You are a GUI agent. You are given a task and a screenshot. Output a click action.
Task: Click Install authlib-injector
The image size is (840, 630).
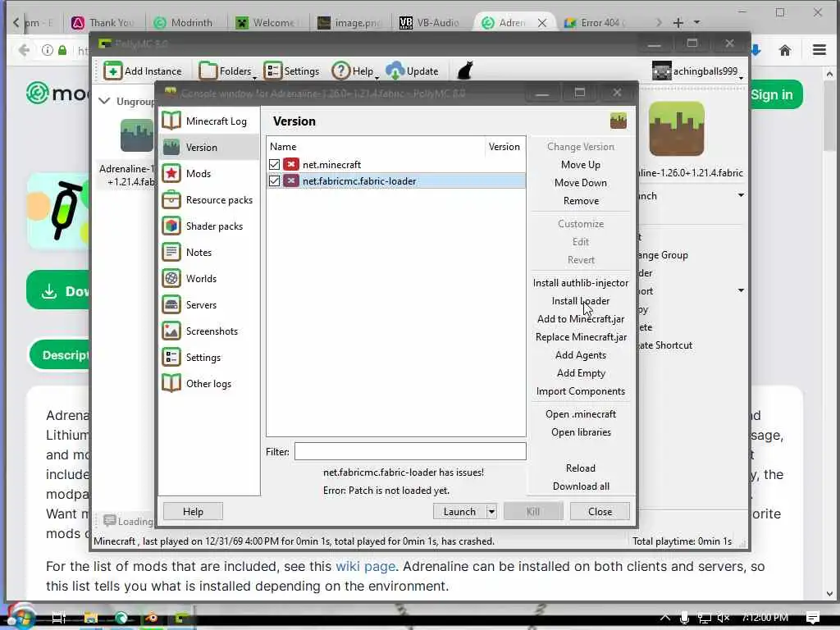tap(581, 283)
